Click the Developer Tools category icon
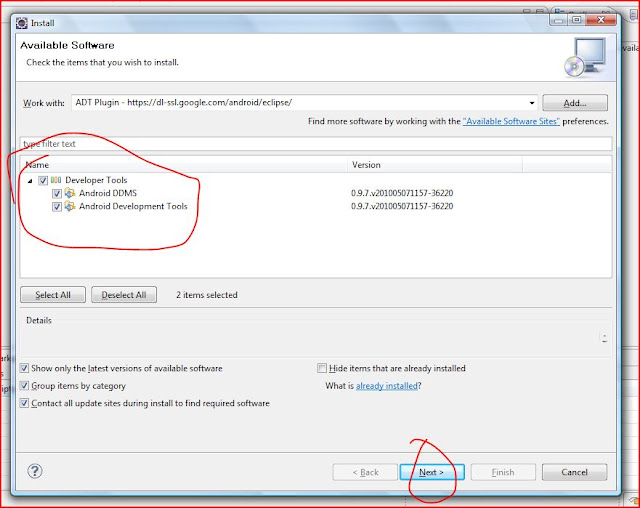The height and width of the screenshot is (508, 640). coord(56,180)
